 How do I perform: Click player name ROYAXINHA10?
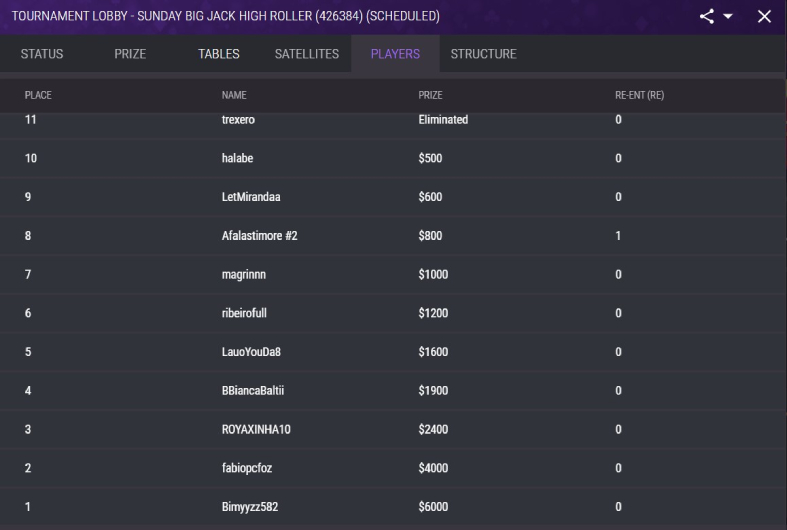256,430
